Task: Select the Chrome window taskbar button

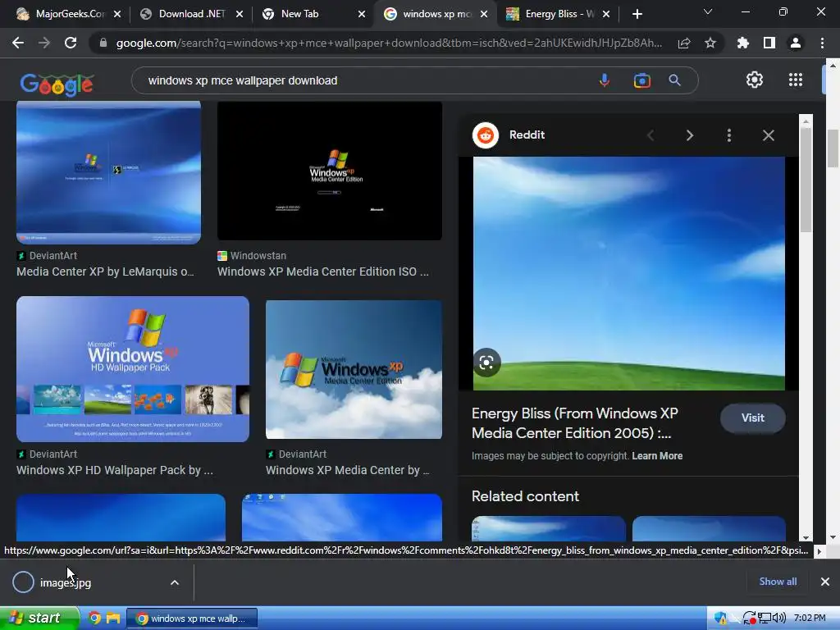Action: (x=192, y=619)
